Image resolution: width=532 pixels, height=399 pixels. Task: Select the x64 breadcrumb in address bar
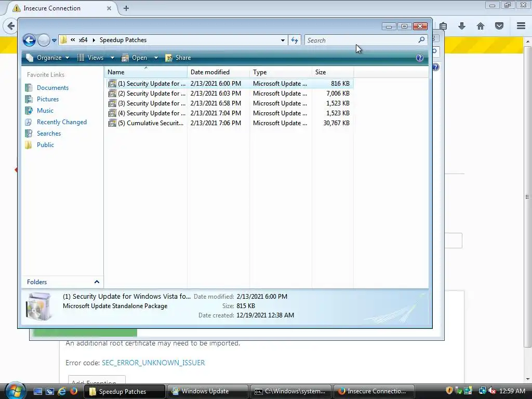click(x=83, y=40)
